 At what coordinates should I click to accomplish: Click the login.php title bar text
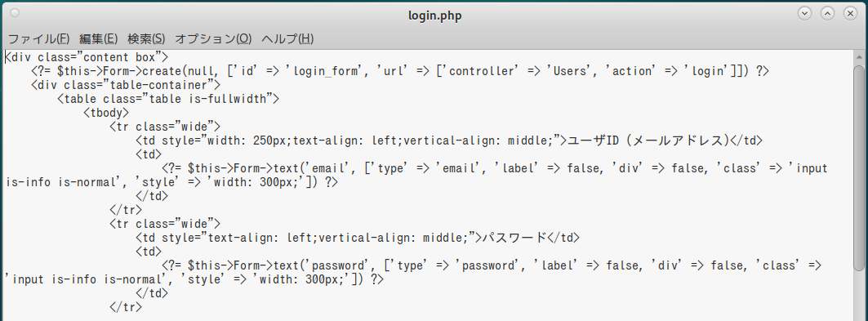(x=434, y=16)
